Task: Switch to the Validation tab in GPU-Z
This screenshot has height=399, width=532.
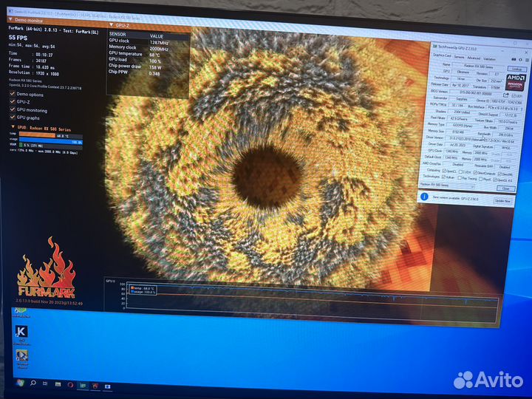Action: (x=489, y=59)
